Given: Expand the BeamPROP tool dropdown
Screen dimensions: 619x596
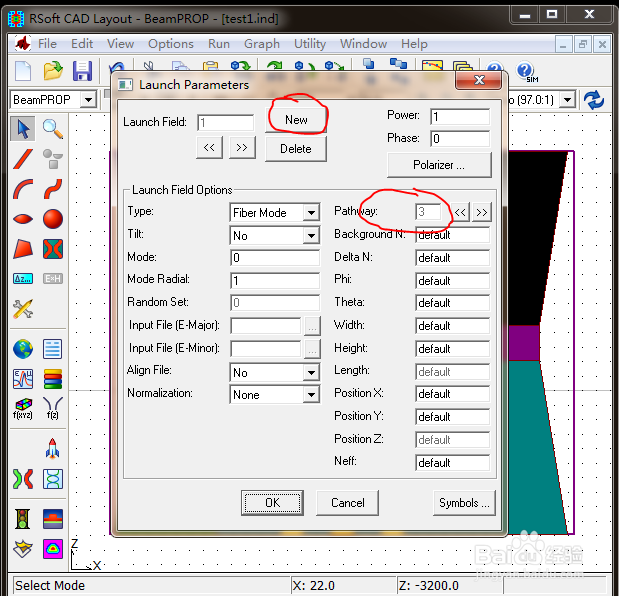Looking at the screenshot, I should 88,100.
